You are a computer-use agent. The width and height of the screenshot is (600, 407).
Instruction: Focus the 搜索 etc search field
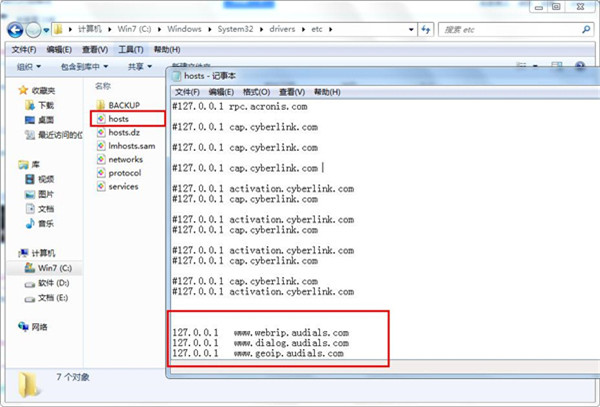click(516, 29)
